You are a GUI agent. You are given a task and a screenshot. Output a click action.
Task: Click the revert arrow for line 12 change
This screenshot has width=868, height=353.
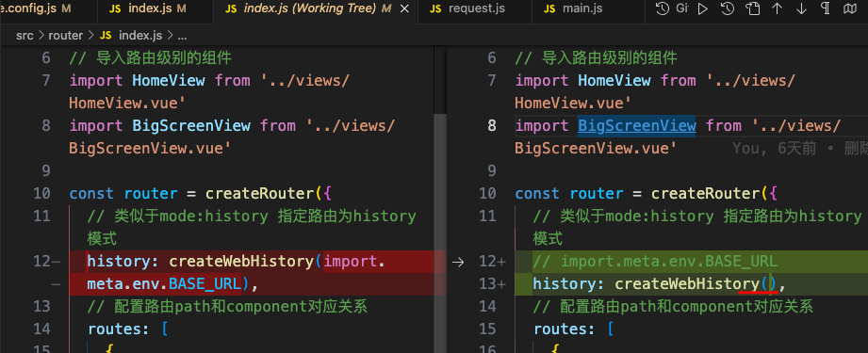point(458,262)
